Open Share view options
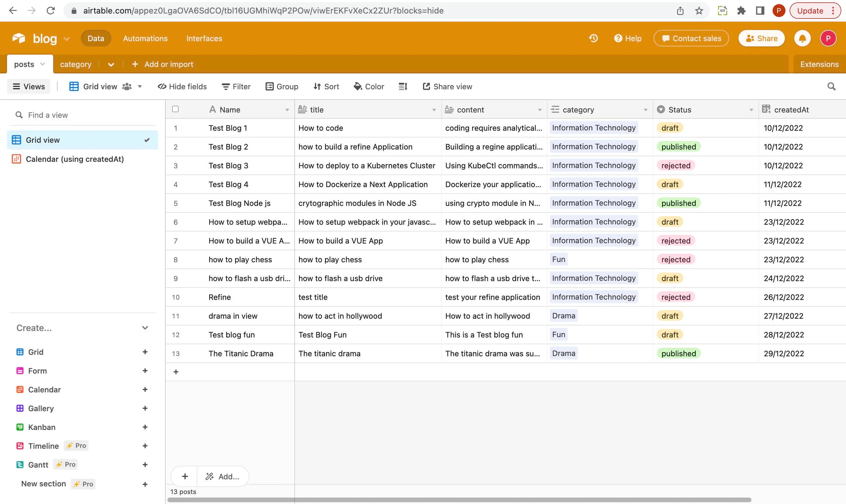Screen dimensions: 846x504 [x=447, y=86]
